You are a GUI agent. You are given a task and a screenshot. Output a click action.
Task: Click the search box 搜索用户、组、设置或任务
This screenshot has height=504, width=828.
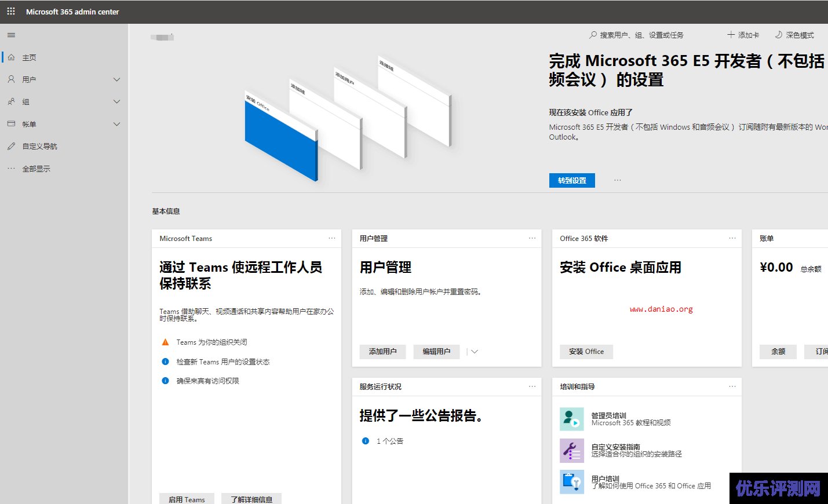pyautogui.click(x=636, y=35)
